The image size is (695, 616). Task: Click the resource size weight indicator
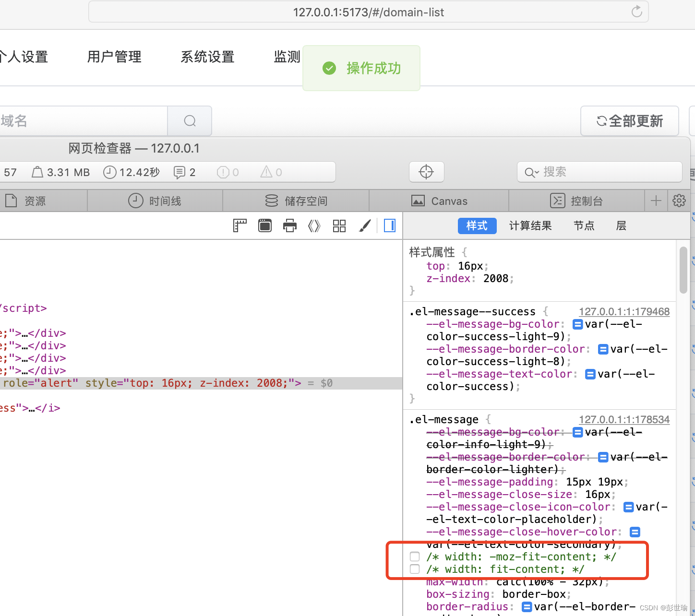60,172
